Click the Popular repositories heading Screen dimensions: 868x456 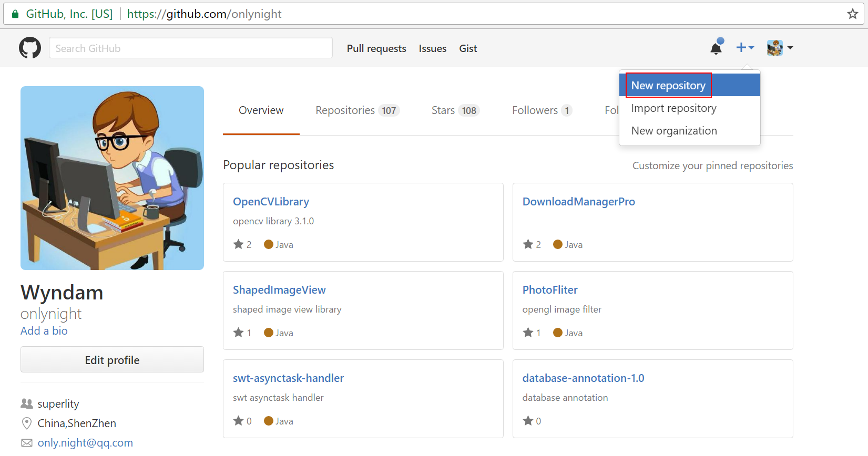279,165
